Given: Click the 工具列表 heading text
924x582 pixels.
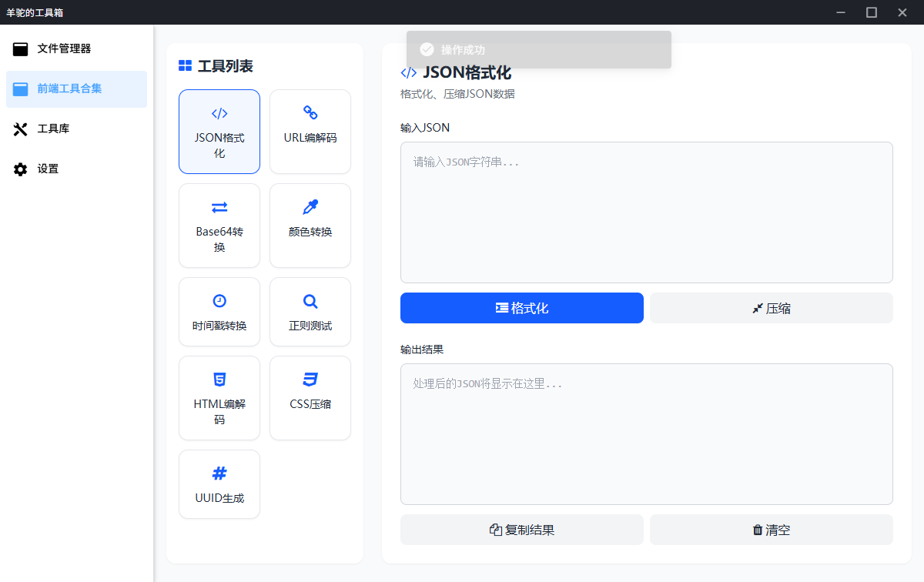Looking at the screenshot, I should point(226,66).
